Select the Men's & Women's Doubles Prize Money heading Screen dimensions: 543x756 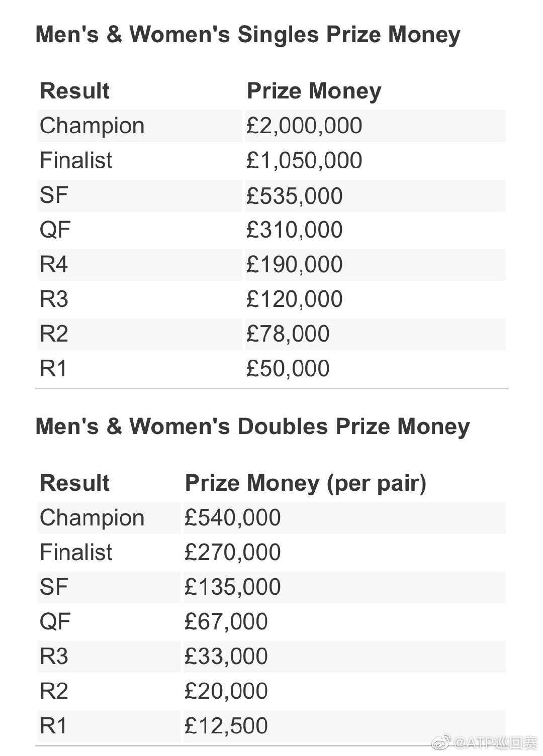pos(252,426)
